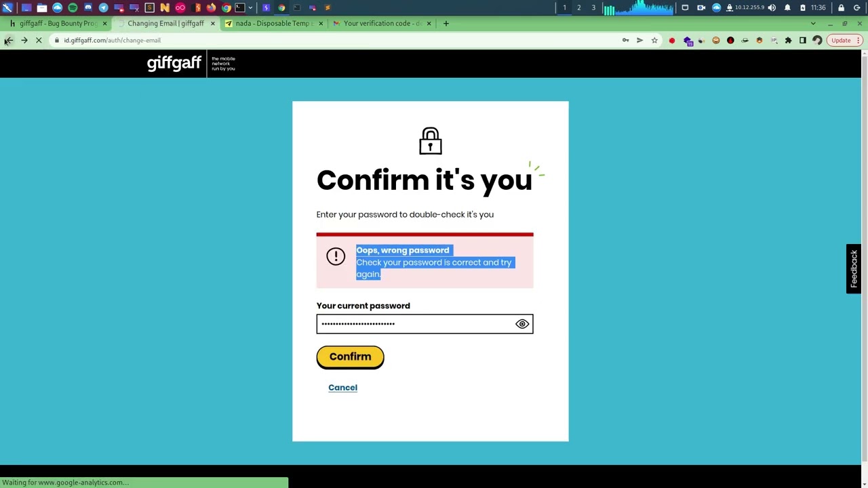
Task: Switch to the nada Disposable Temp Email tab
Action: (274, 23)
